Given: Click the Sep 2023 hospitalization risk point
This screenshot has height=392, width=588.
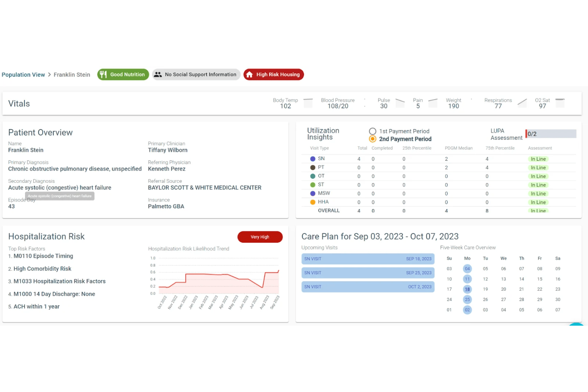Looking at the screenshot, I should [x=279, y=271].
